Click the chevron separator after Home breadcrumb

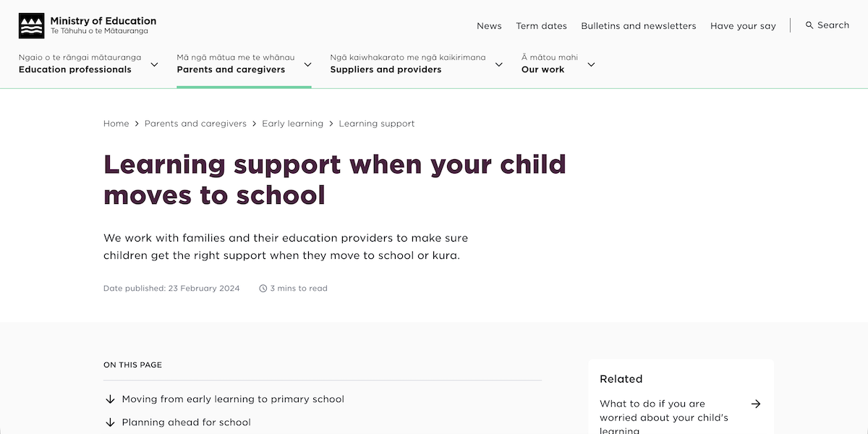[x=136, y=123]
